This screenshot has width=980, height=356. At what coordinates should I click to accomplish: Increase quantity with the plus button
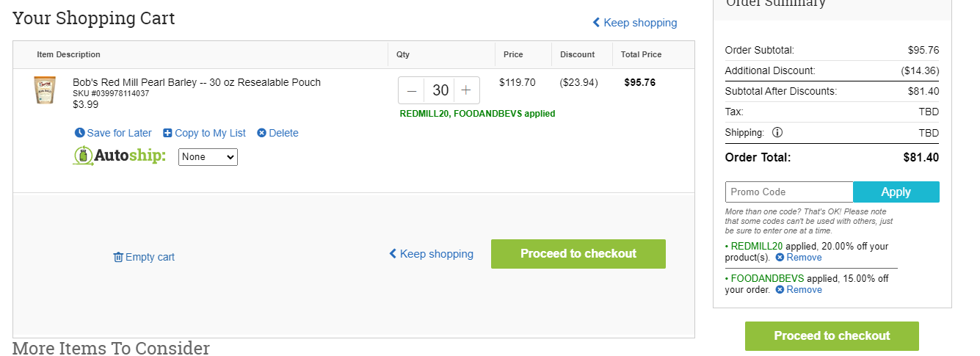tap(466, 90)
